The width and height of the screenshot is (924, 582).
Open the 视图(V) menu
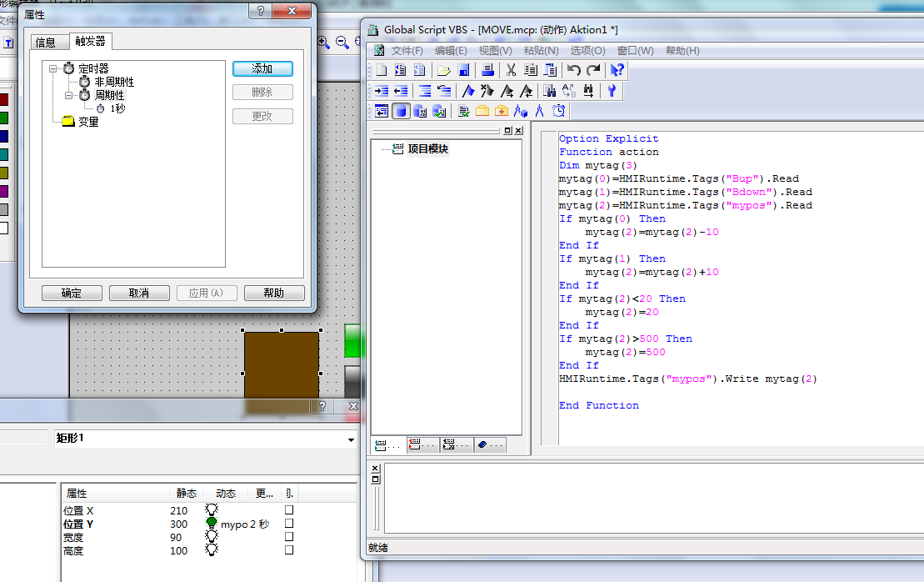(495, 51)
